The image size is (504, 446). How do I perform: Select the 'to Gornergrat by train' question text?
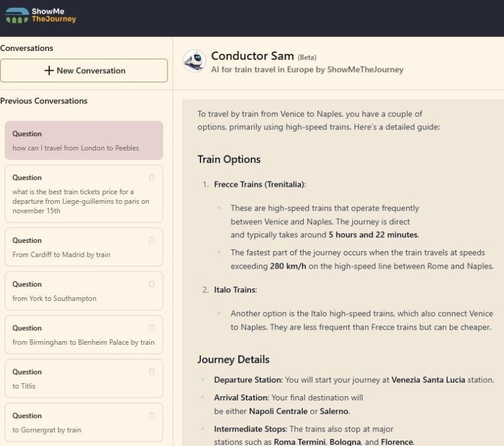47,430
